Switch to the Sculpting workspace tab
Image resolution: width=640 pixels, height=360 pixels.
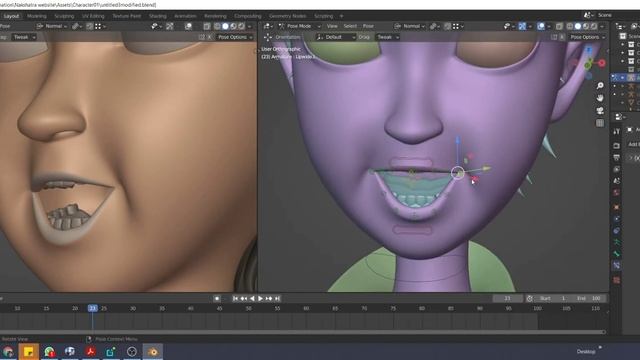[64, 16]
